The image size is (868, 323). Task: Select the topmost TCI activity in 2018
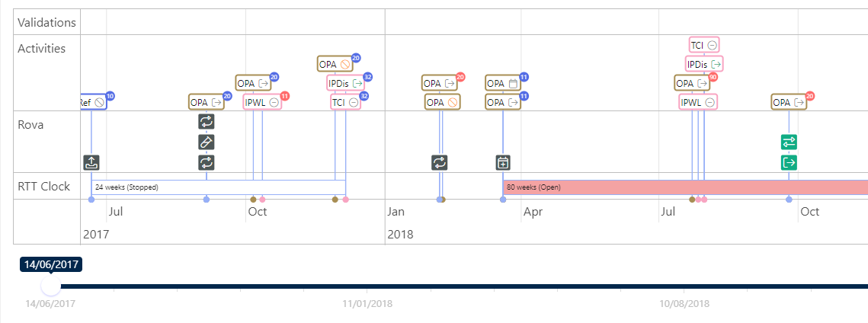click(x=704, y=46)
